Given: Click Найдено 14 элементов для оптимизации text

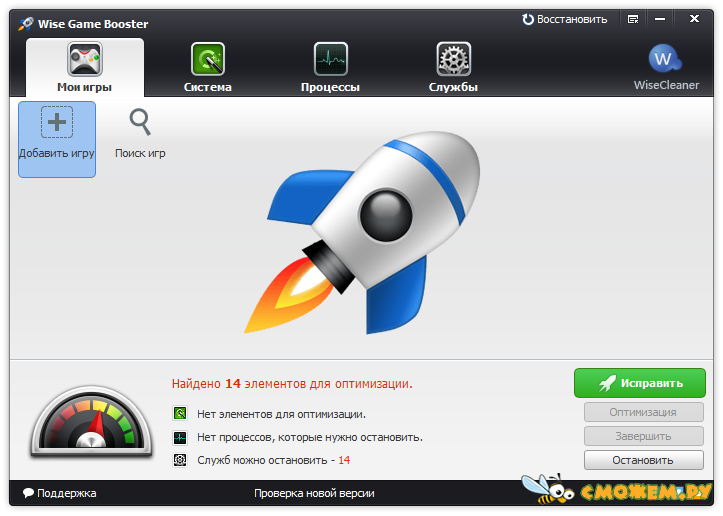Looking at the screenshot, I should pyautogui.click(x=292, y=384).
